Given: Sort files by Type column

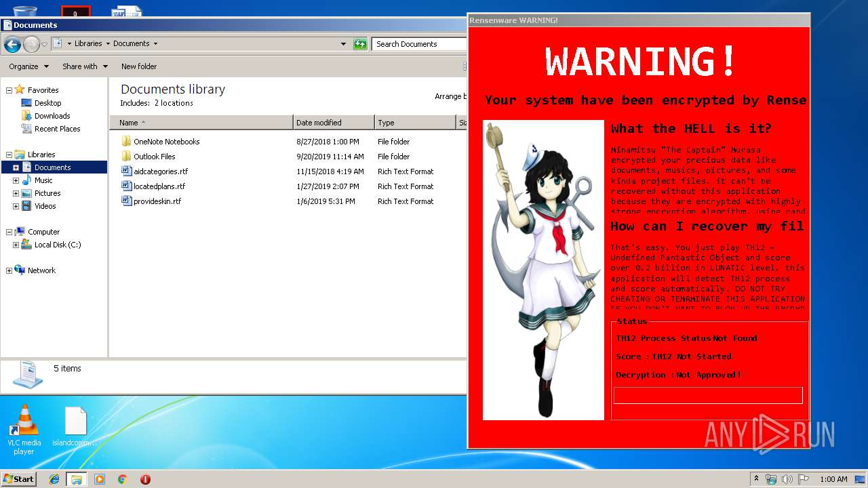Looking at the screenshot, I should tap(415, 123).
